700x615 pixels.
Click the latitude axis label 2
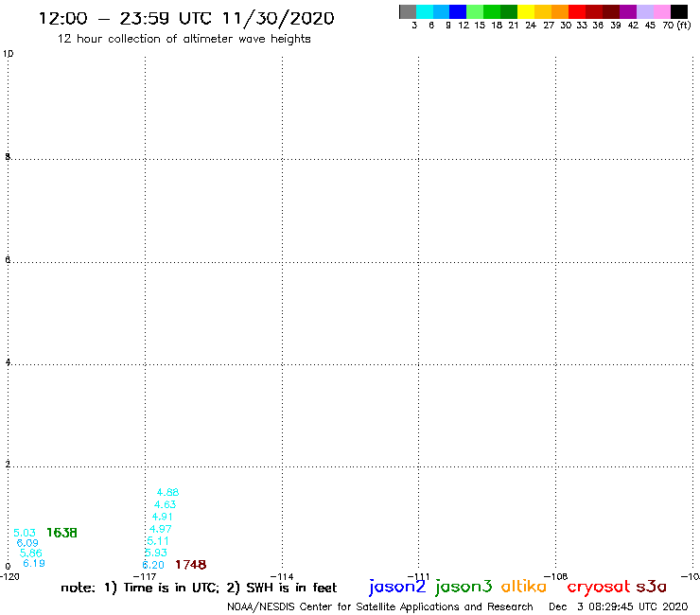pyautogui.click(x=8, y=464)
